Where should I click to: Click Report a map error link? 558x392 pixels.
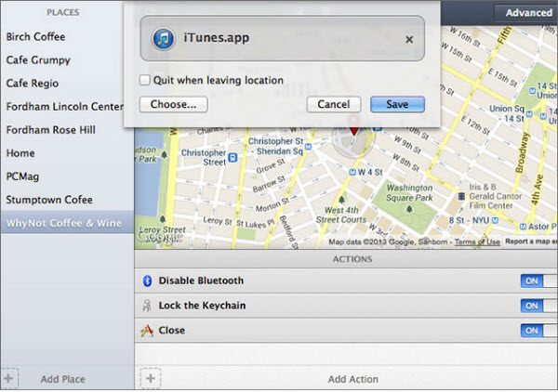click(x=531, y=242)
